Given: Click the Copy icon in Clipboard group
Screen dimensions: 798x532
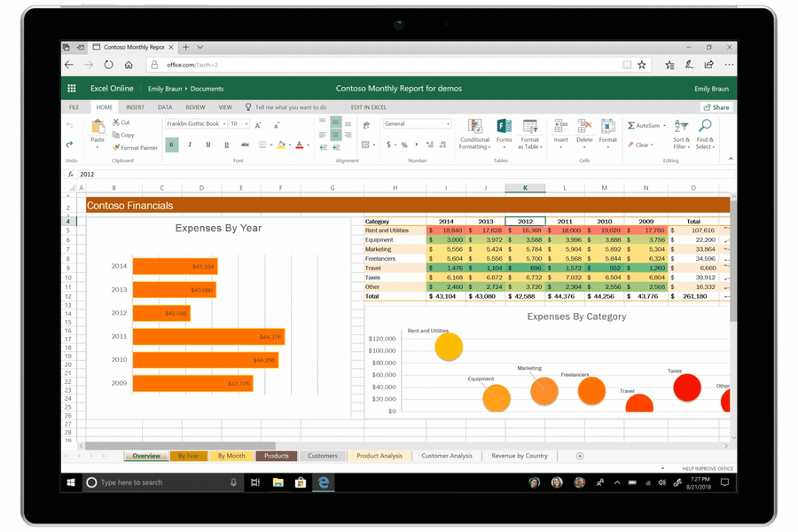Looking at the screenshot, I should pyautogui.click(x=118, y=134).
